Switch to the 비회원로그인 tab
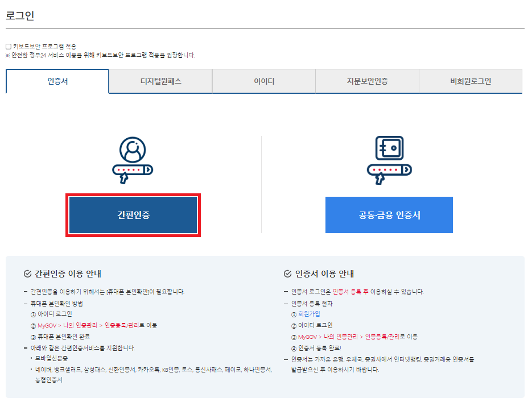The width and height of the screenshot is (532, 406). tap(471, 81)
